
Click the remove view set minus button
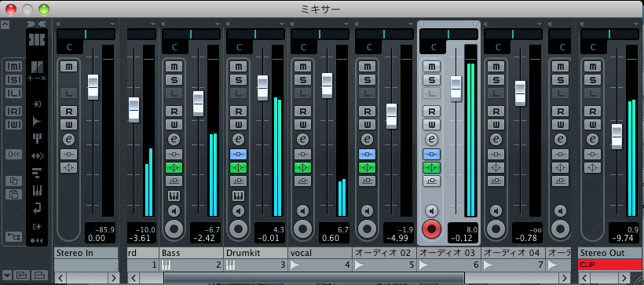coord(39,275)
